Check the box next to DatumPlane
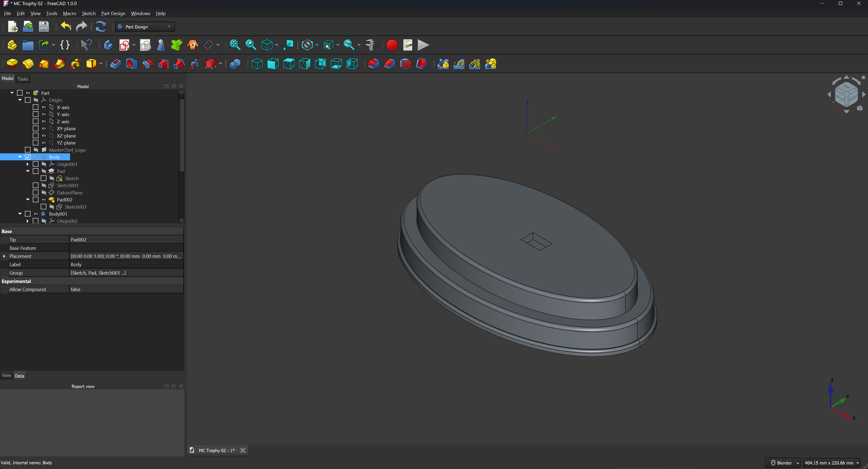 click(35, 193)
